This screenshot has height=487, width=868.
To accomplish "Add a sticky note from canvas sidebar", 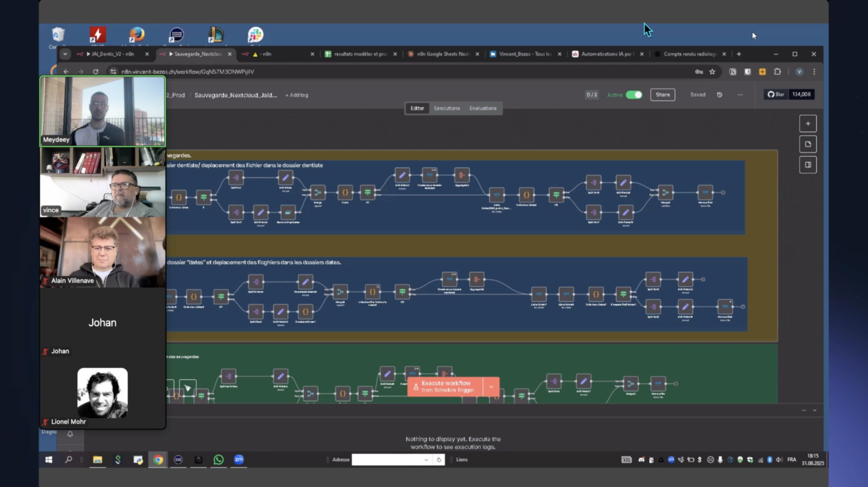I will click(808, 144).
